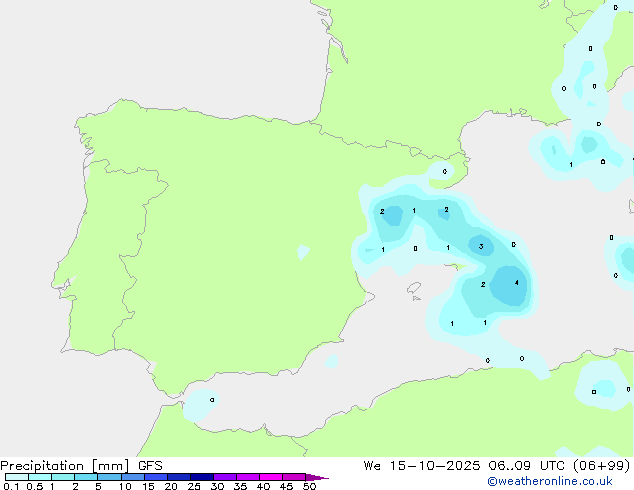Open the weatheronline.co.uk copyright link

tap(550, 481)
